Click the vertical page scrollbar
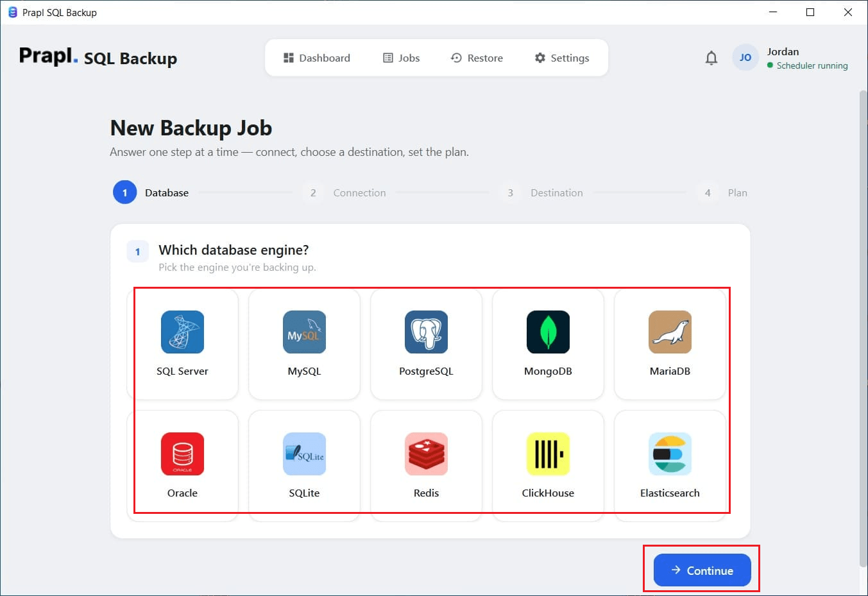The height and width of the screenshot is (596, 868). (x=863, y=328)
